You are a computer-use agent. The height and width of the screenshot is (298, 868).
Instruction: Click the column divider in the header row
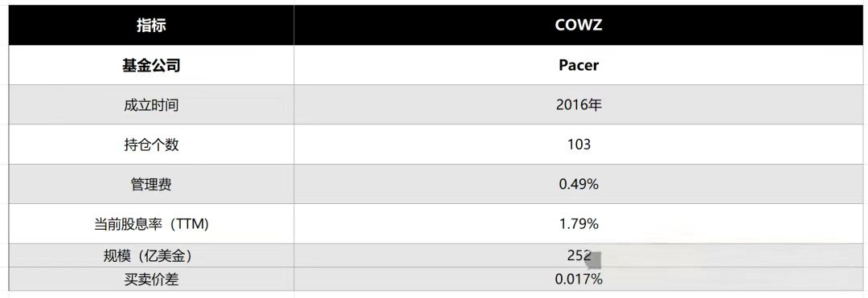[294, 26]
